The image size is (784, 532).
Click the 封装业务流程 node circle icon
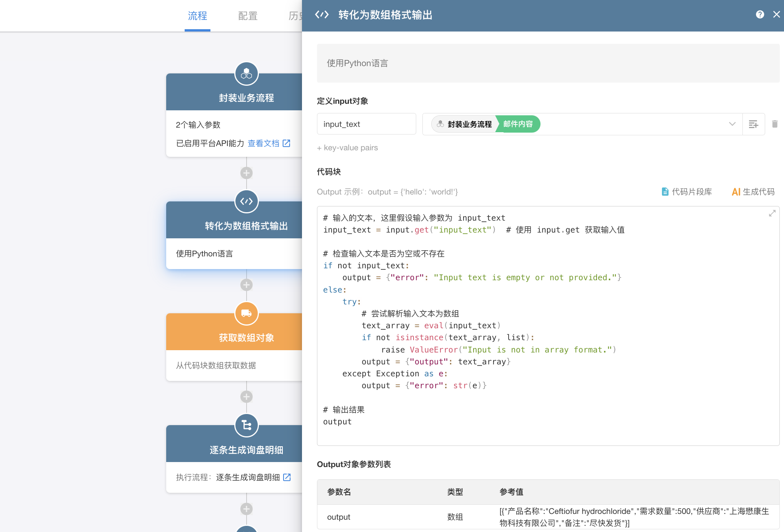246,73
